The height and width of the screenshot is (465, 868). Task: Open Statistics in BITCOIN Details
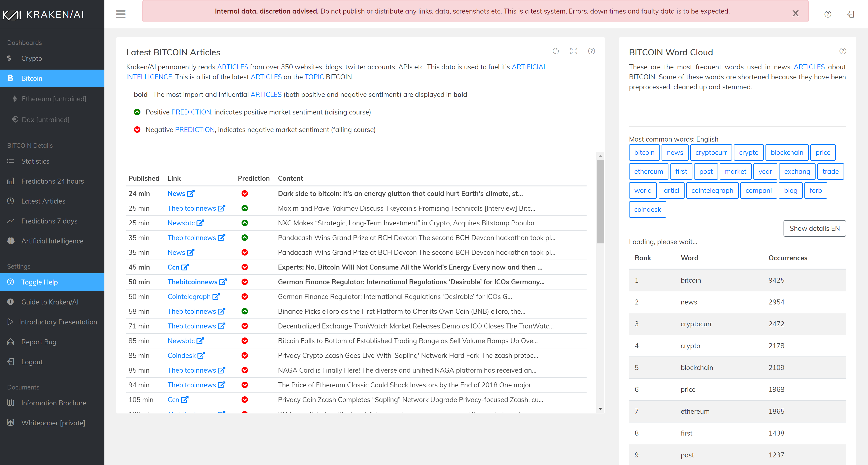(x=35, y=161)
